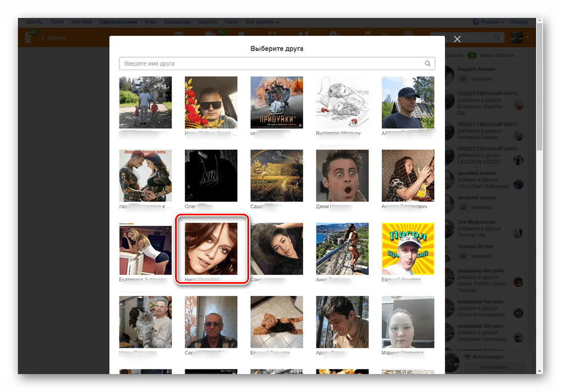The height and width of the screenshot is (392, 561).
Task: Click the Участвовать button
Action: tap(494, 367)
